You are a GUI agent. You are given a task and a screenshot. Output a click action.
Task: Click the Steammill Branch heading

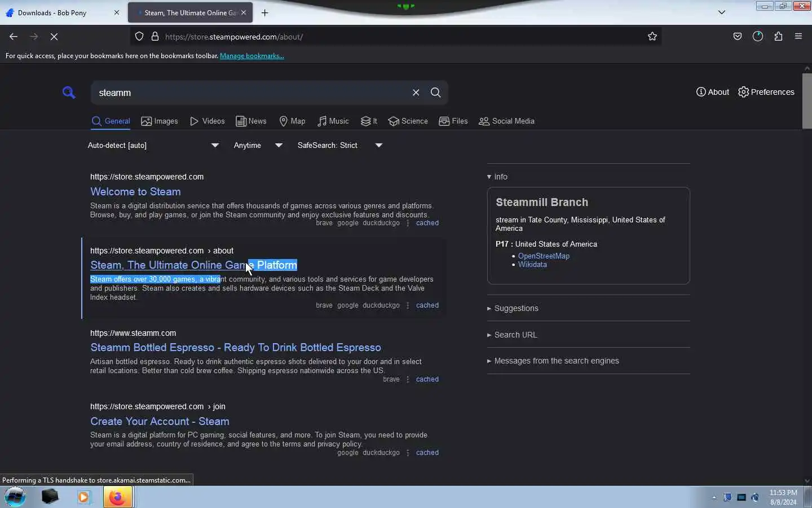[542, 203]
